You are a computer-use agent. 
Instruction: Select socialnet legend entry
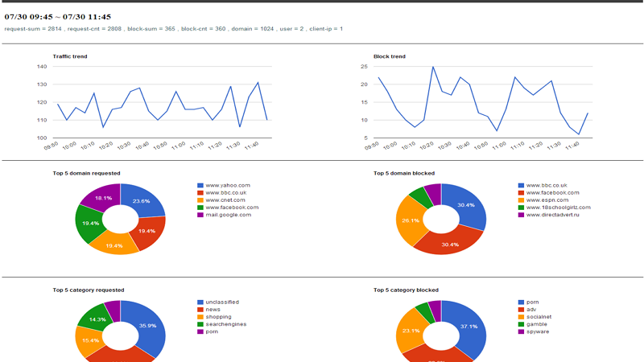click(x=539, y=317)
